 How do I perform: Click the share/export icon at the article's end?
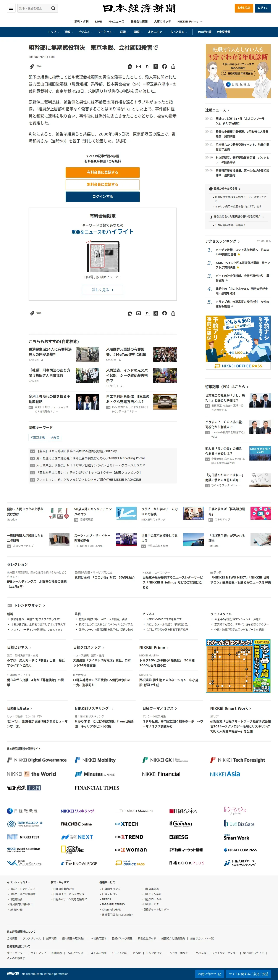173,313
